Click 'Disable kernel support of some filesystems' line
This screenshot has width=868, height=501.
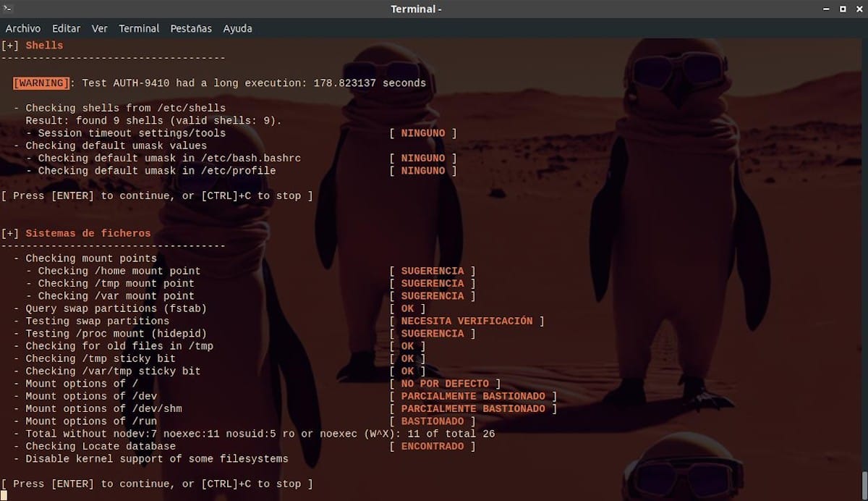coord(150,458)
